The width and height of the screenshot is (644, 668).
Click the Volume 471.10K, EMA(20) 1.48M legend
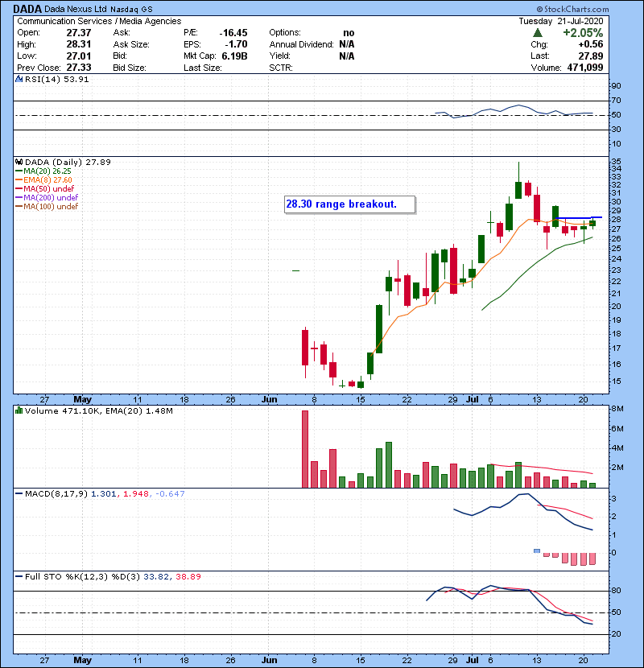(99, 411)
